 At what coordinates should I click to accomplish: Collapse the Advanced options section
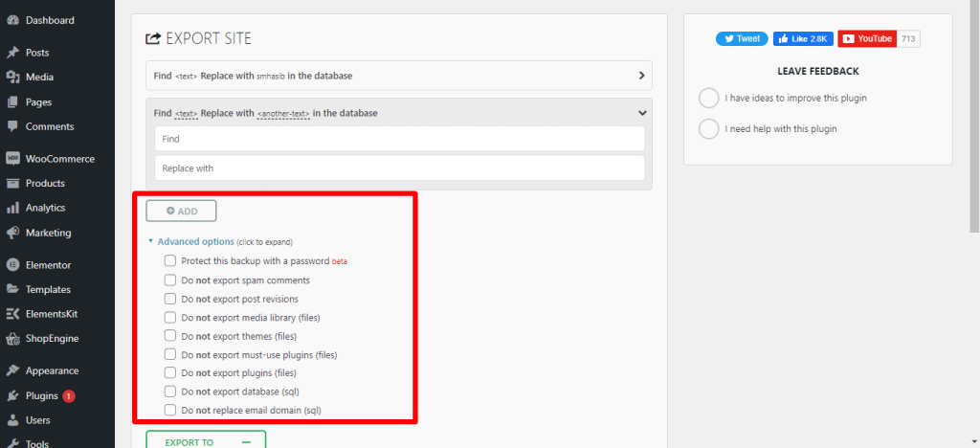(x=189, y=242)
